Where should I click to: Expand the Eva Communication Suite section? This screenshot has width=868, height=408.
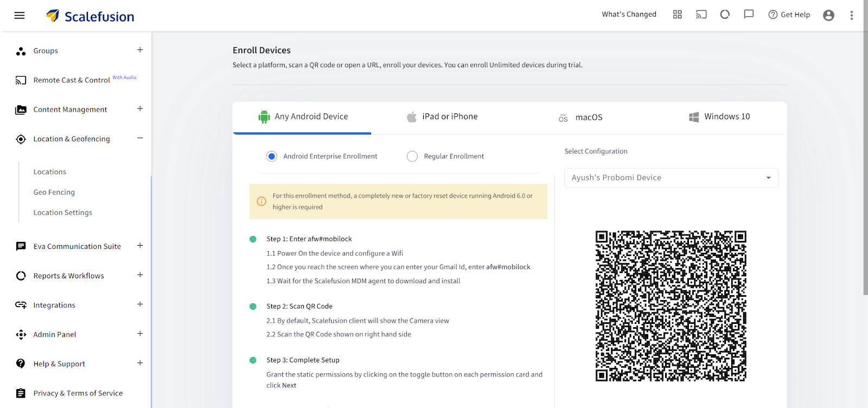(x=140, y=245)
